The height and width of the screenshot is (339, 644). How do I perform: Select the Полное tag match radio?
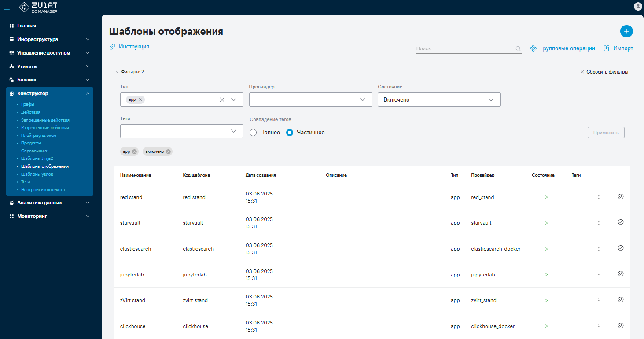click(253, 133)
